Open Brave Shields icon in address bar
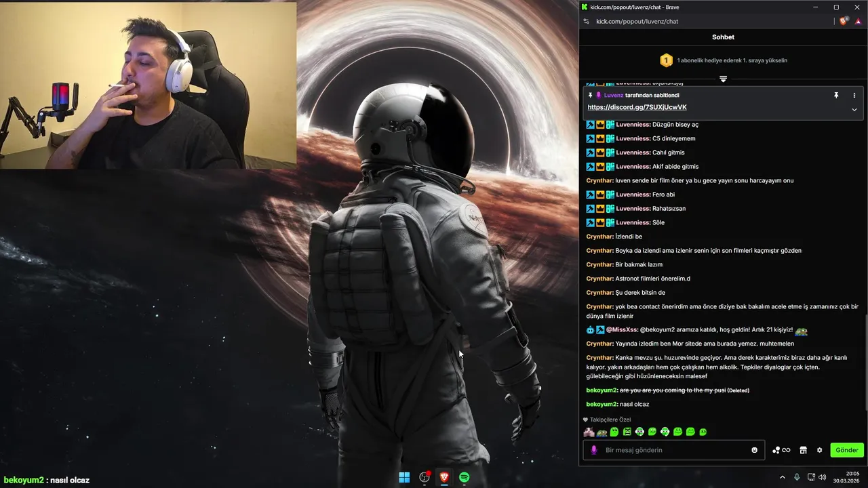 click(x=844, y=21)
